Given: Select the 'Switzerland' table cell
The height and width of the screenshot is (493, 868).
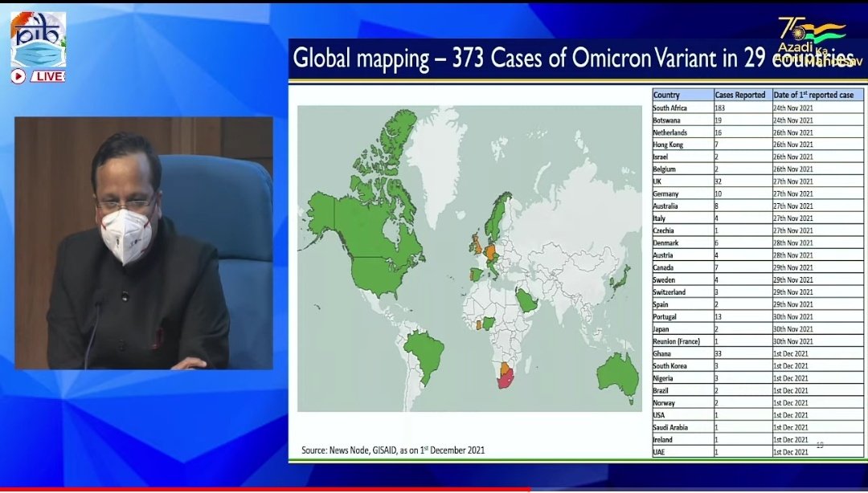Looking at the screenshot, I should click(x=683, y=291).
